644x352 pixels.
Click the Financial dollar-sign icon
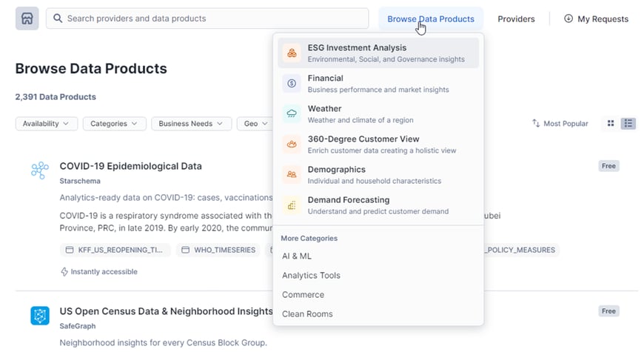[292, 84]
